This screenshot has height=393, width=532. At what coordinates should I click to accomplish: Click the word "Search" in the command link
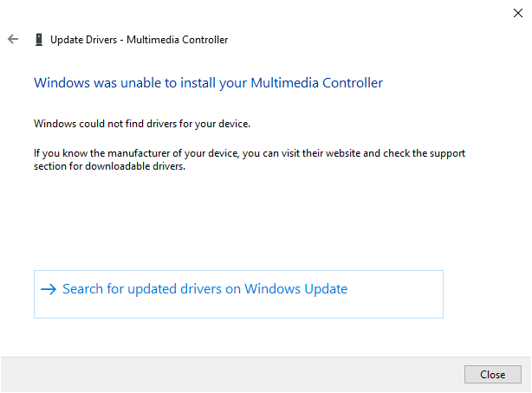point(83,289)
